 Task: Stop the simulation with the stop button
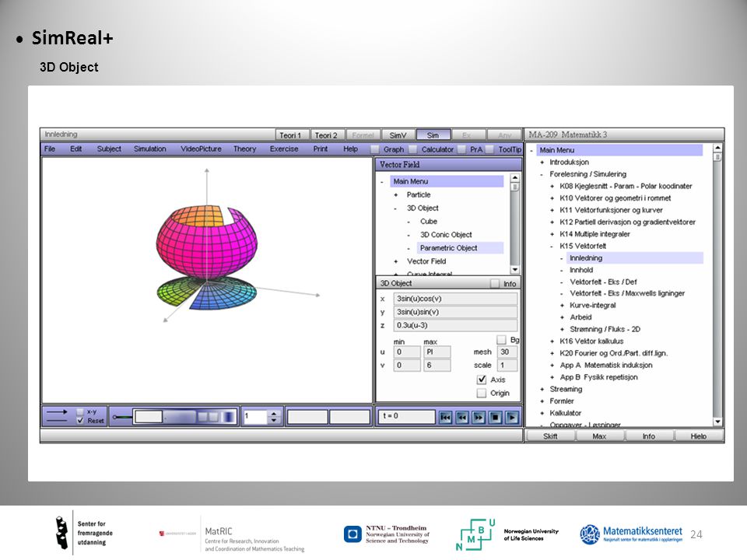pos(496,417)
